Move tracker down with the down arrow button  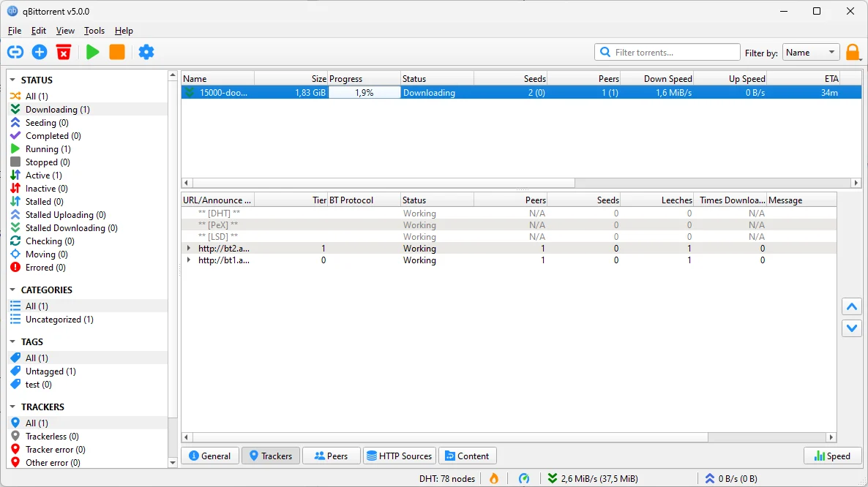pos(852,328)
